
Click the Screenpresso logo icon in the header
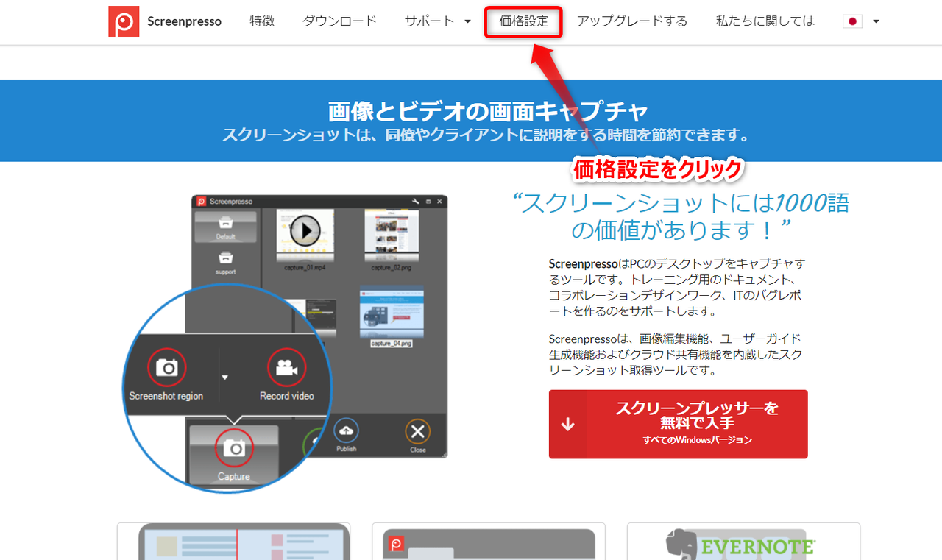pyautogui.click(x=124, y=21)
